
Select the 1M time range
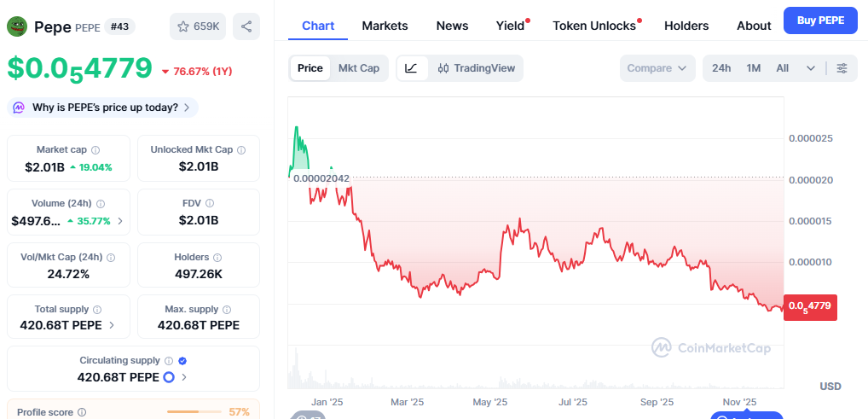[753, 68]
